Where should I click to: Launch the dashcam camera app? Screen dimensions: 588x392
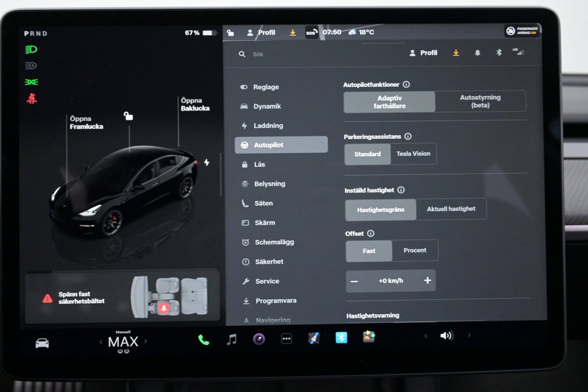click(259, 338)
